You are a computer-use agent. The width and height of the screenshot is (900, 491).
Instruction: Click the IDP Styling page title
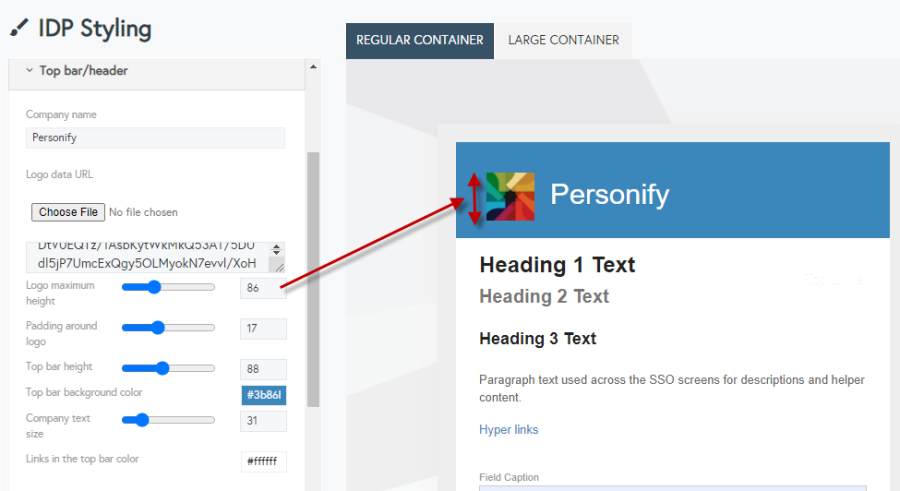pos(95,29)
